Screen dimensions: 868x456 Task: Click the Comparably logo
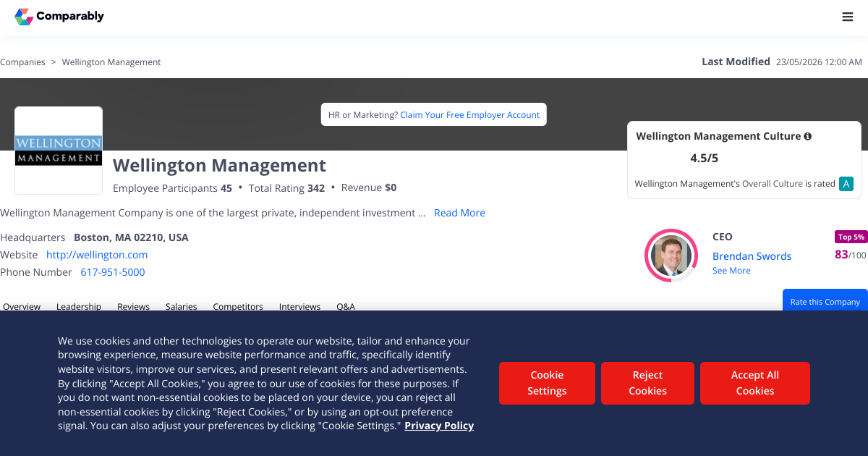point(59,16)
